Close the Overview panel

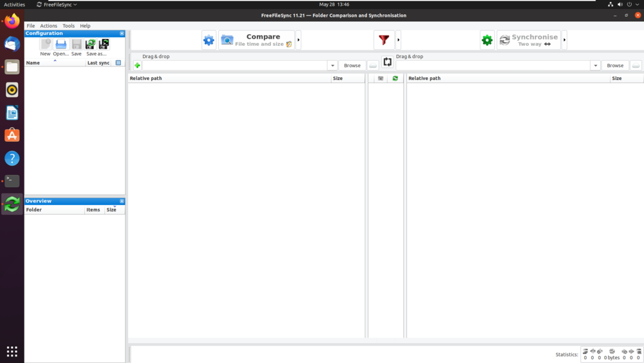122,201
